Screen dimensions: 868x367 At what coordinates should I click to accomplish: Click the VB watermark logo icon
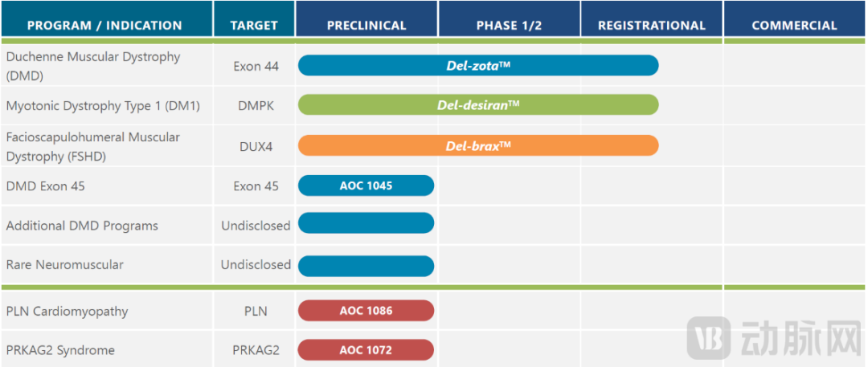click(x=710, y=337)
